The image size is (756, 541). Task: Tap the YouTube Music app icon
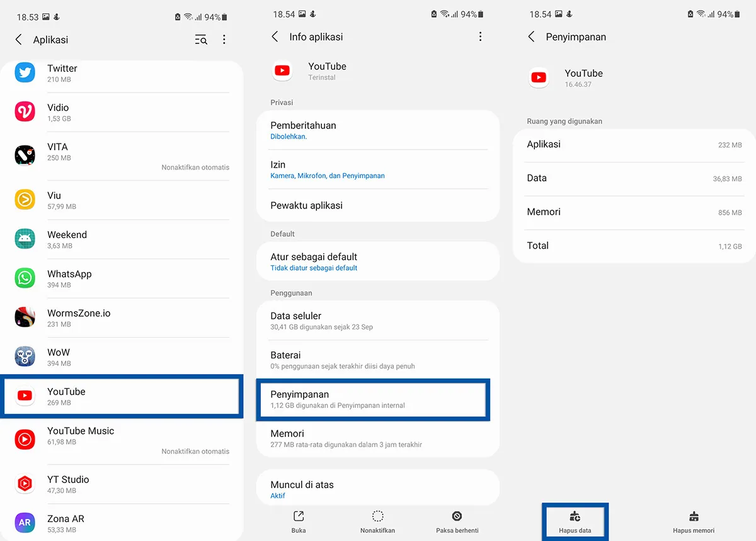point(24,436)
